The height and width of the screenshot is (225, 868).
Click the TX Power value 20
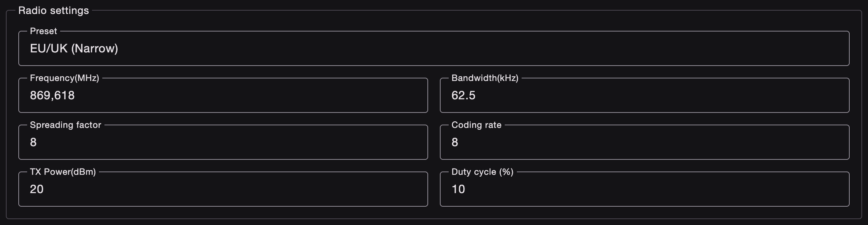37,189
